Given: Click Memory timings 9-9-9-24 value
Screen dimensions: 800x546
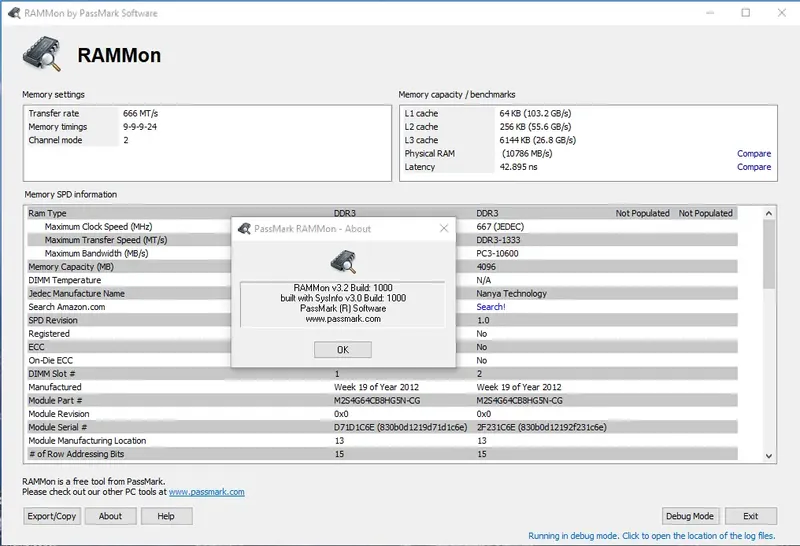Looking at the screenshot, I should tap(140, 127).
